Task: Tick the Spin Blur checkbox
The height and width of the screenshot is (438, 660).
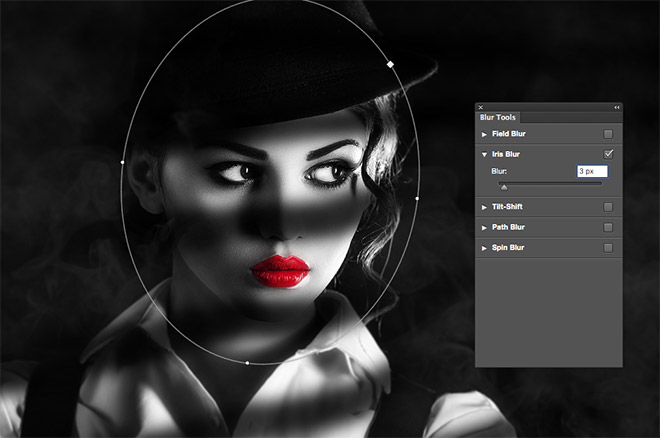Action: coord(608,247)
